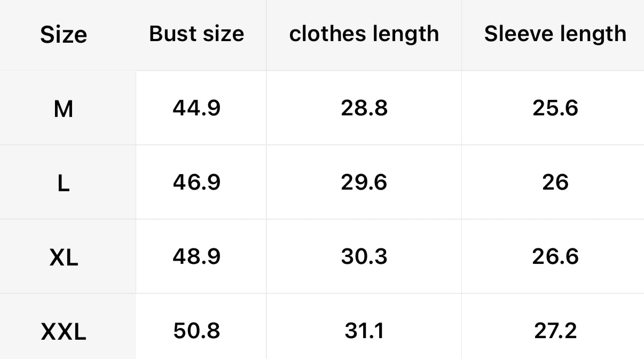Image resolution: width=644 pixels, height=359 pixels.
Task: Click clothes length value 28.8
Action: click(x=364, y=108)
